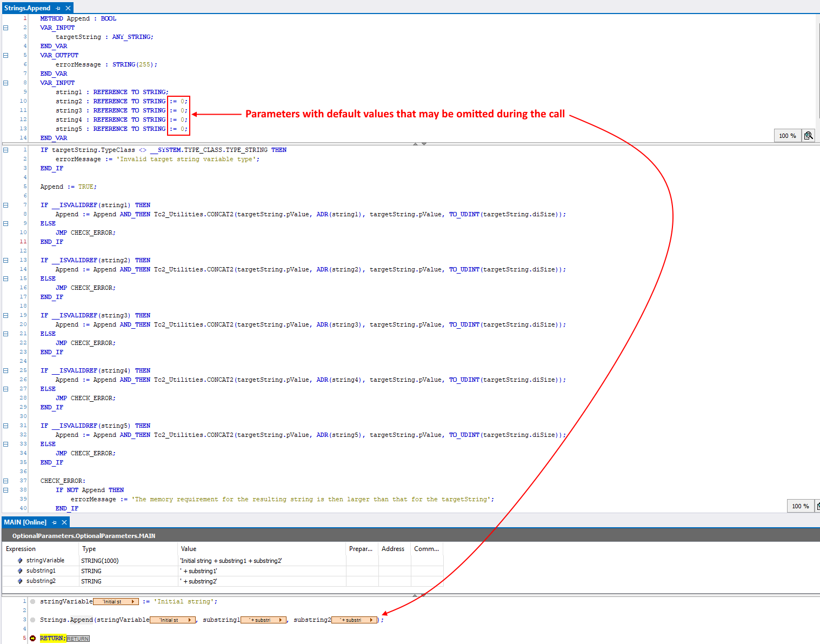Collapse the IF NOT Append THEN block

(x=6, y=490)
